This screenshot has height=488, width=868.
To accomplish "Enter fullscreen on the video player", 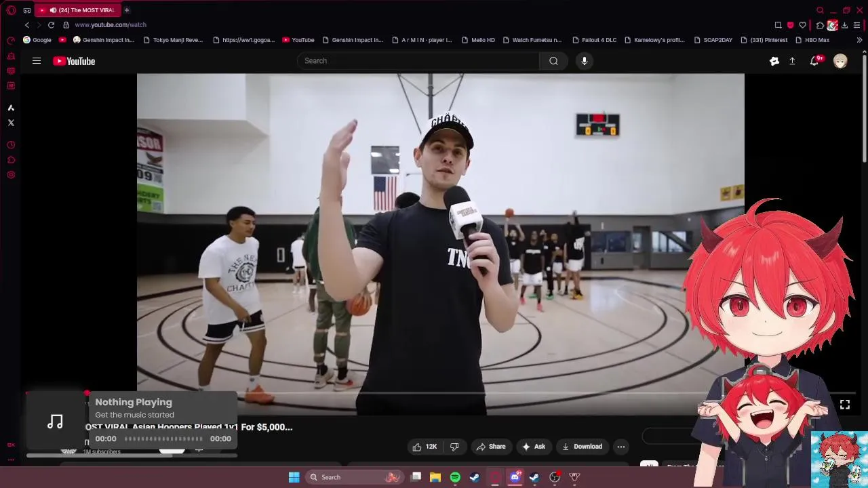I will pos(845,405).
